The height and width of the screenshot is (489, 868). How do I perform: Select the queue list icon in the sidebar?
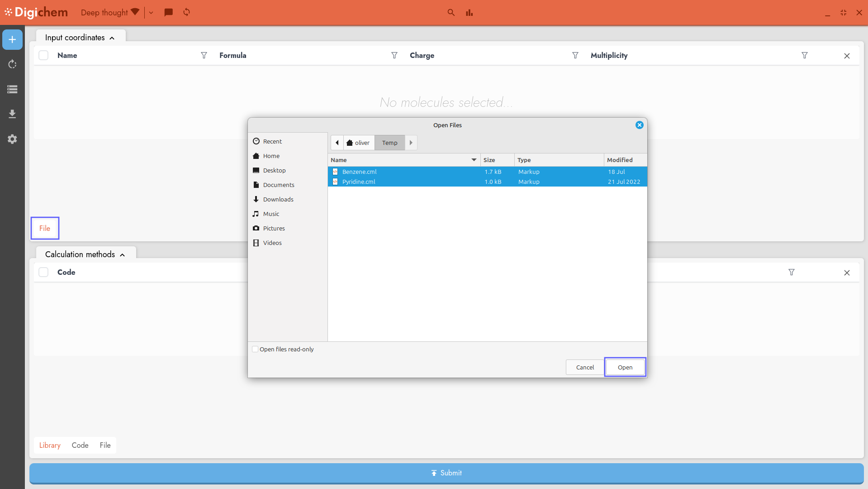[12, 89]
